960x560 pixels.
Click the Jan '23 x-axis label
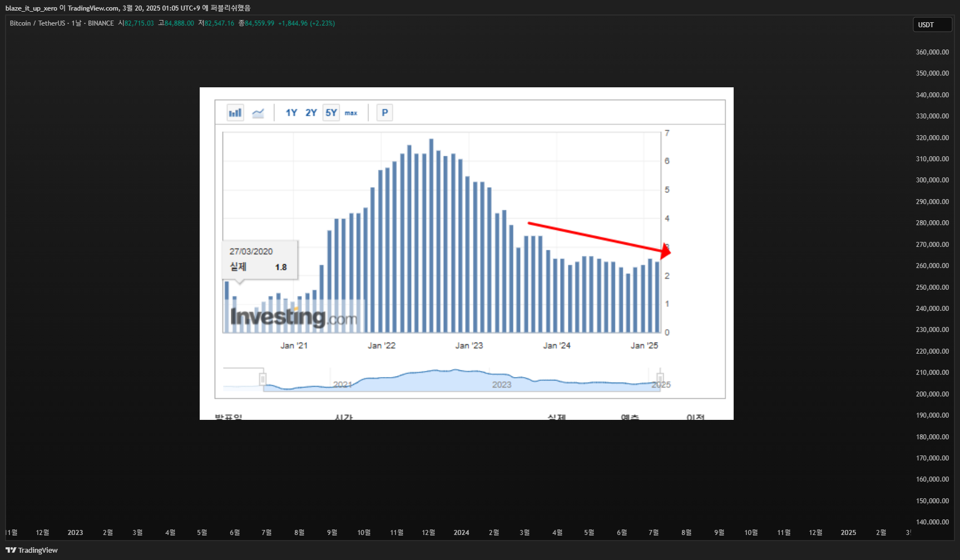point(469,345)
